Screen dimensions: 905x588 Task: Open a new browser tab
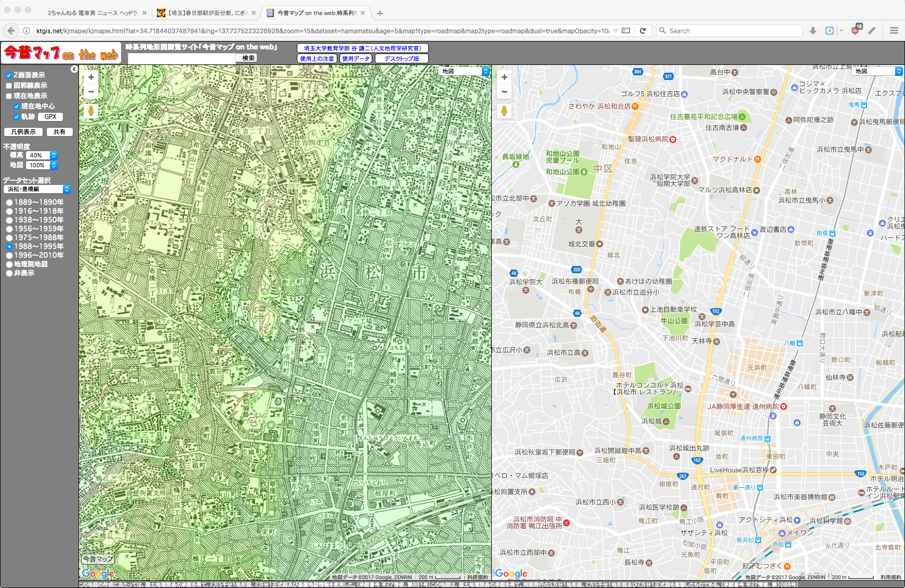380,13
